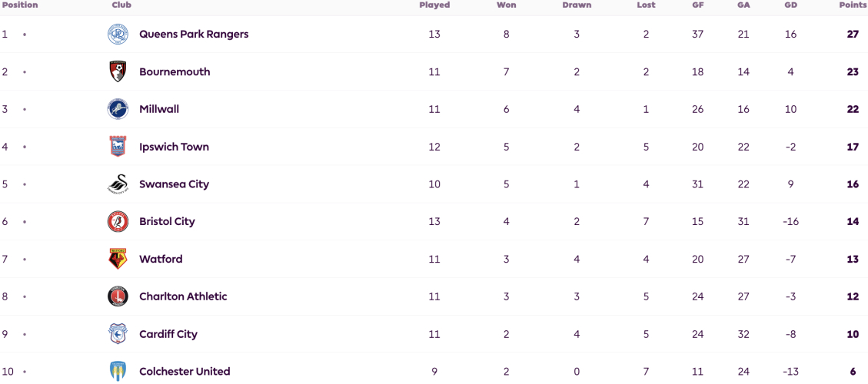Image resolution: width=868 pixels, height=384 pixels.
Task: Sort table by Played column header
Action: click(x=434, y=5)
